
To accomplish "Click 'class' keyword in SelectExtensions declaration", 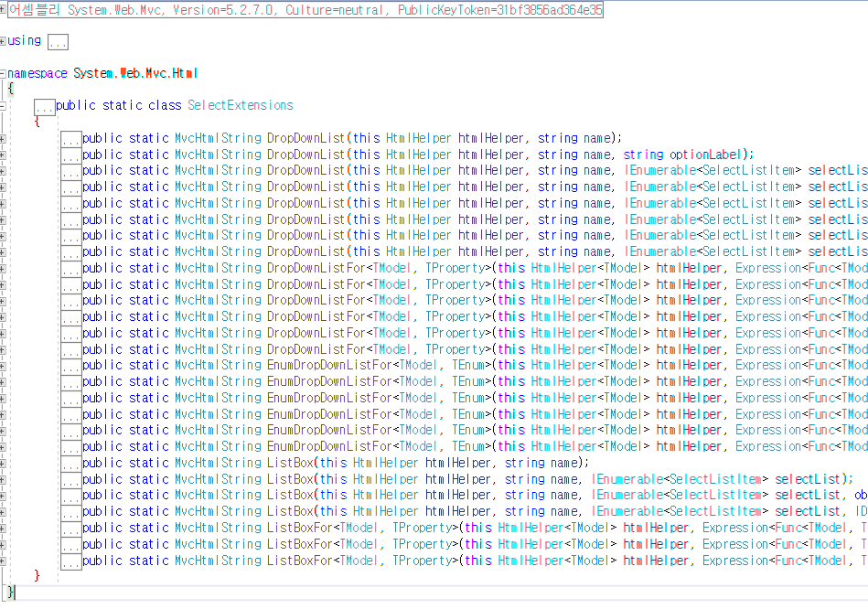I will pos(165,105).
